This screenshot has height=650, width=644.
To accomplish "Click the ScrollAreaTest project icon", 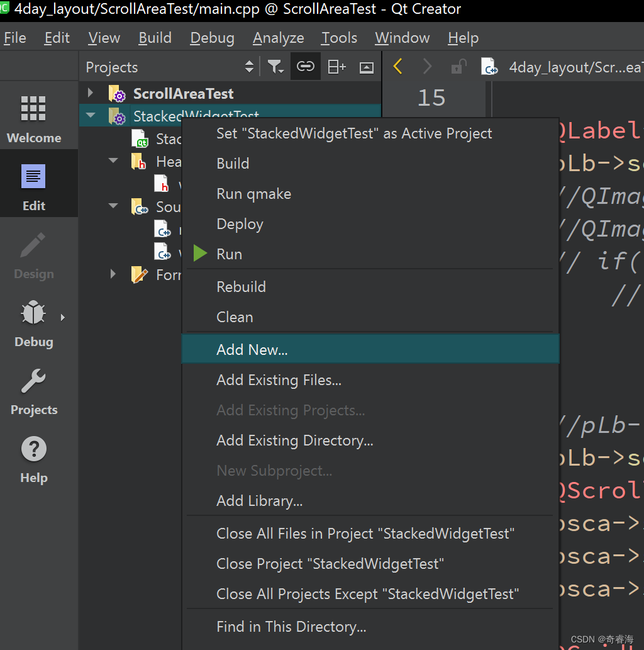I will point(117,94).
